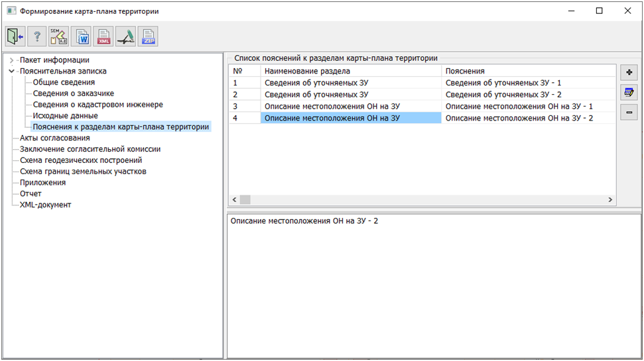The width and height of the screenshot is (644, 361).
Task: Click the horizontal scrollbar right arrow
Action: (x=610, y=199)
